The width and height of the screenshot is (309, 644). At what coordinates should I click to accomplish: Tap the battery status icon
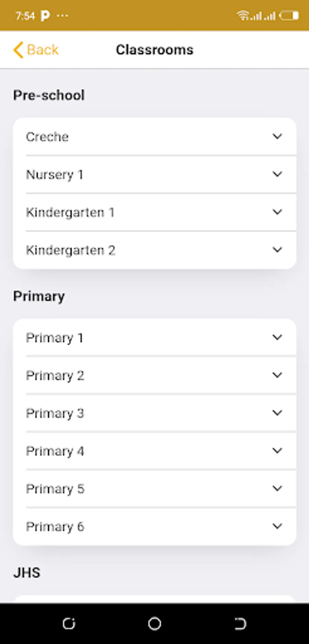[x=289, y=15]
